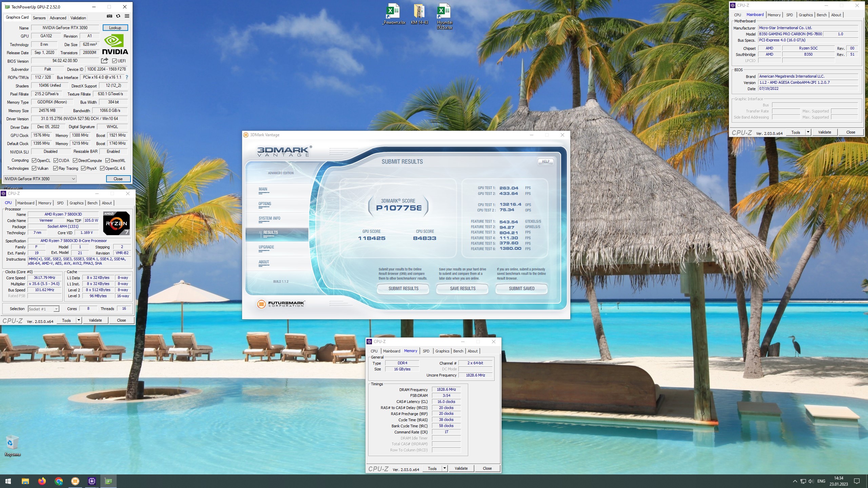
Task: Launch Firefox from the taskbar
Action: click(42, 481)
